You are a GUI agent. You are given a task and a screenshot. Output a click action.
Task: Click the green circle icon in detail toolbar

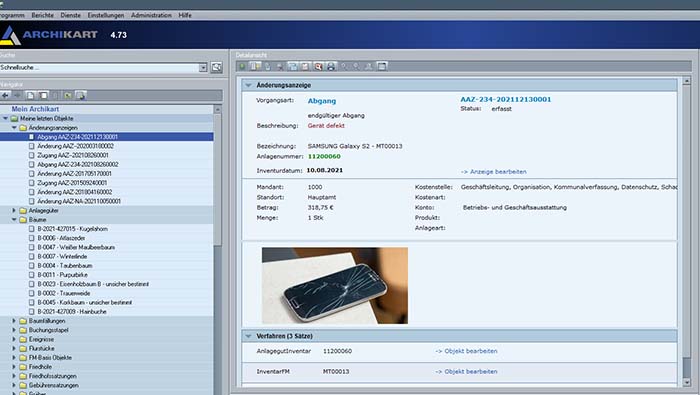pyautogui.click(x=242, y=67)
